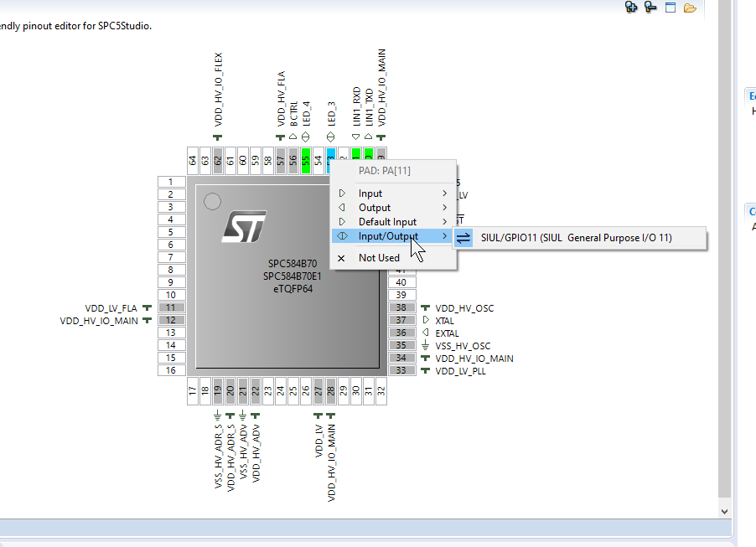The width and height of the screenshot is (756, 547).
Task: Click gray pin 36 EXTAL
Action: coord(402,333)
